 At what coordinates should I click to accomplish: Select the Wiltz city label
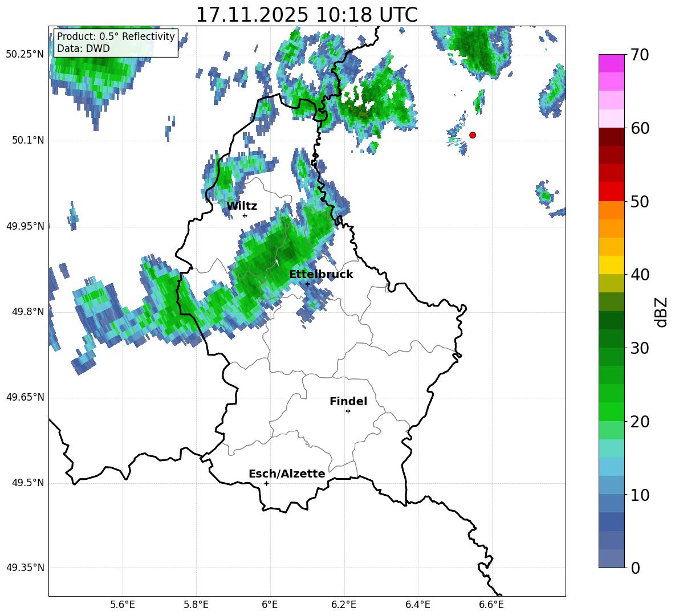click(x=242, y=206)
